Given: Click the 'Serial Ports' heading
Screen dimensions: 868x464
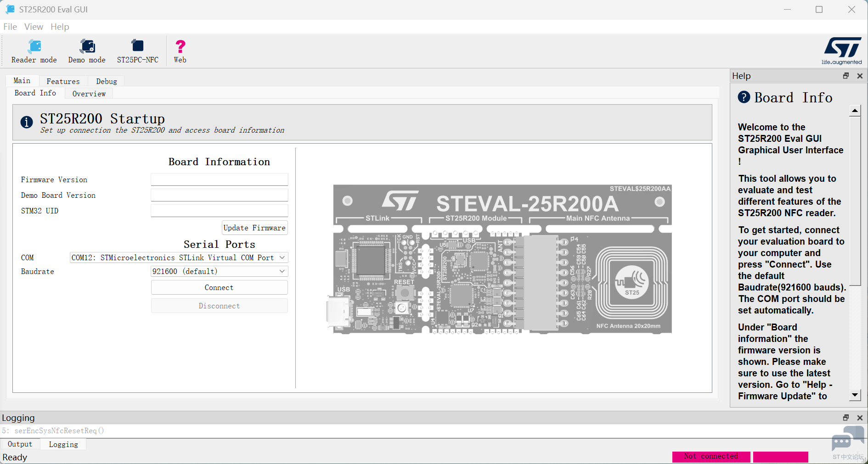Looking at the screenshot, I should [x=219, y=244].
